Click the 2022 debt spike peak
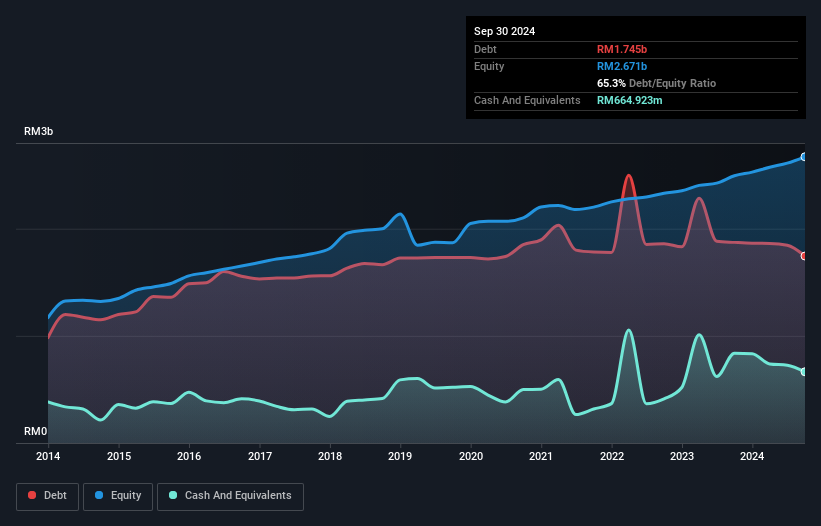Screen dimensions: 821x526 [629, 176]
